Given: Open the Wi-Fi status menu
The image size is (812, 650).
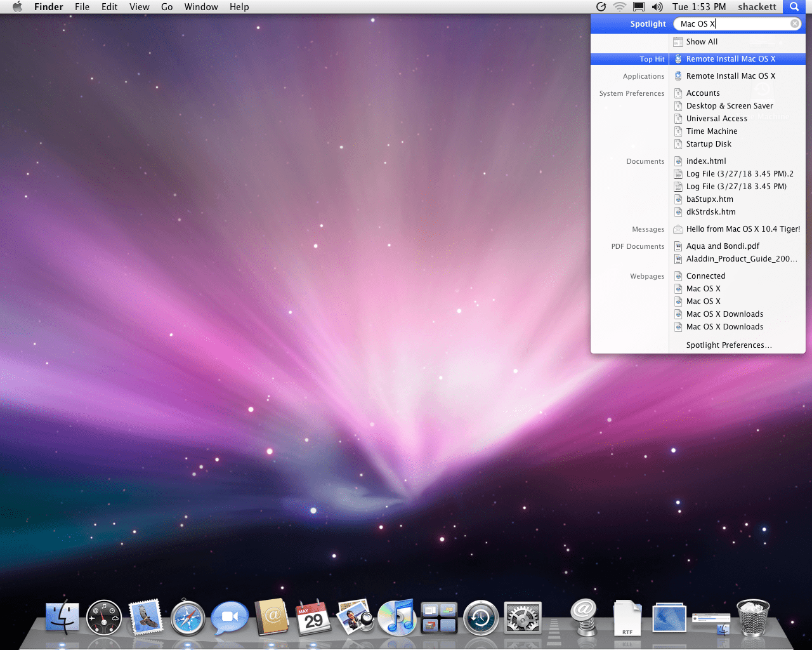Looking at the screenshot, I should pos(619,7).
